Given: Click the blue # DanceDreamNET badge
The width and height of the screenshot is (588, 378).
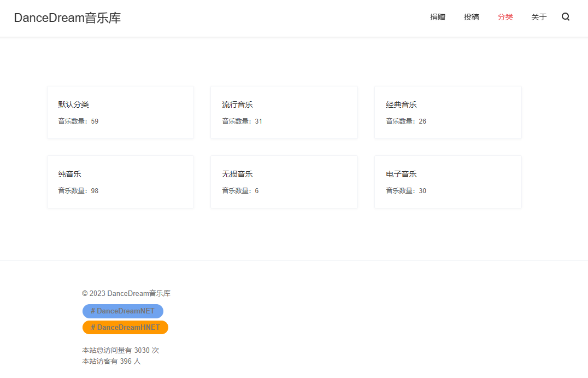Looking at the screenshot, I should 122,311.
